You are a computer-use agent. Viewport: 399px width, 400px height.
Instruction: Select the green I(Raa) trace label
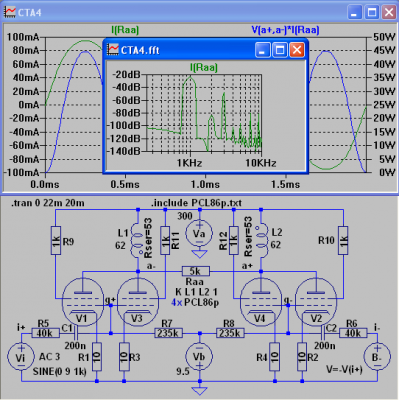click(125, 30)
